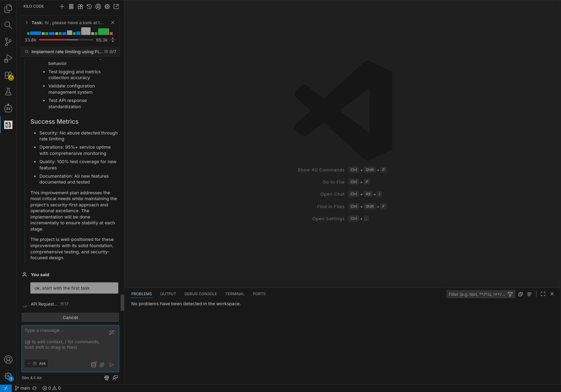
Task: Expand the todo list showing 0/7
Action: click(110, 52)
